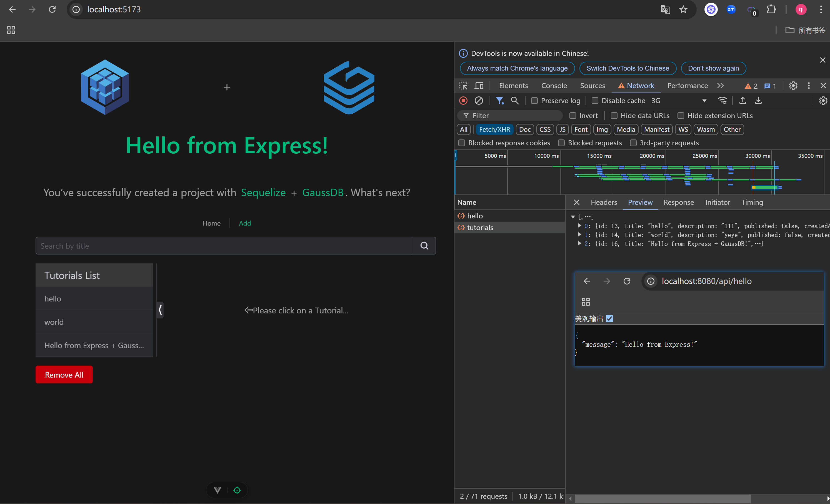Image resolution: width=830 pixels, height=504 pixels.
Task: Open the Vue DevTools floating icon
Action: (x=217, y=490)
